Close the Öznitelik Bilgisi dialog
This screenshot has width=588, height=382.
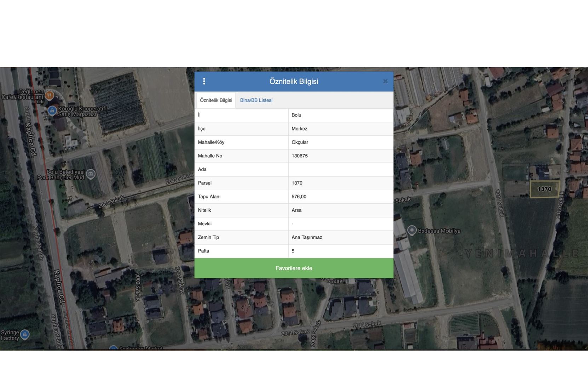385,81
